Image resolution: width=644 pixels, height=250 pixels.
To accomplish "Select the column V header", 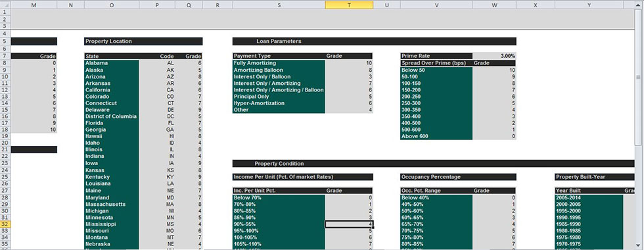I will [436, 5].
